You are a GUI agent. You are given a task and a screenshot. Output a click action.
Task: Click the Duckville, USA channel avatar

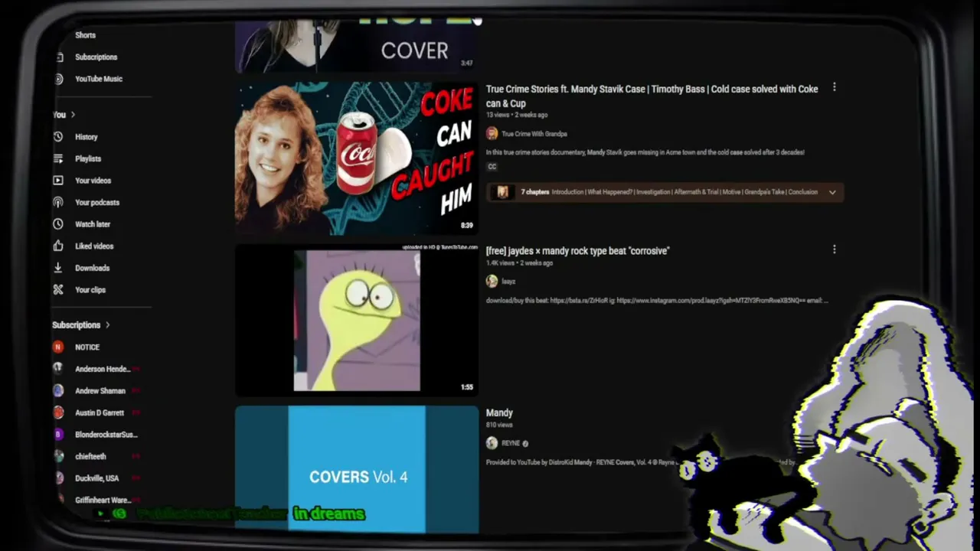(58, 478)
